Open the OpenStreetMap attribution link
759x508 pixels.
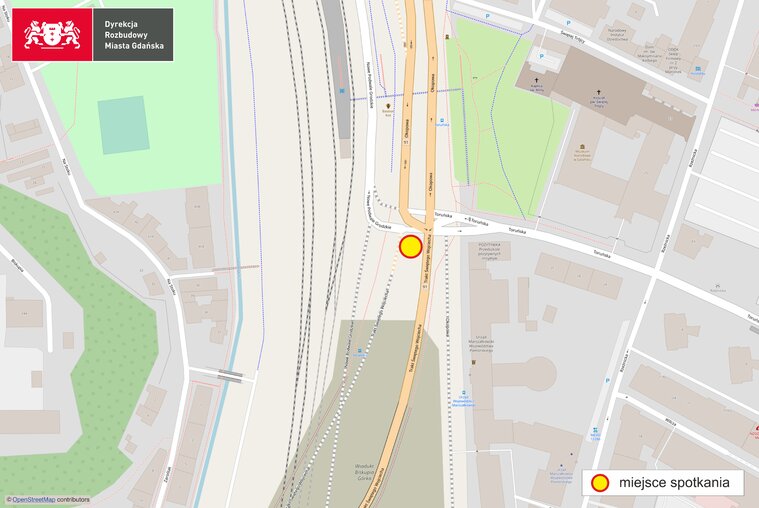[x=33, y=500]
